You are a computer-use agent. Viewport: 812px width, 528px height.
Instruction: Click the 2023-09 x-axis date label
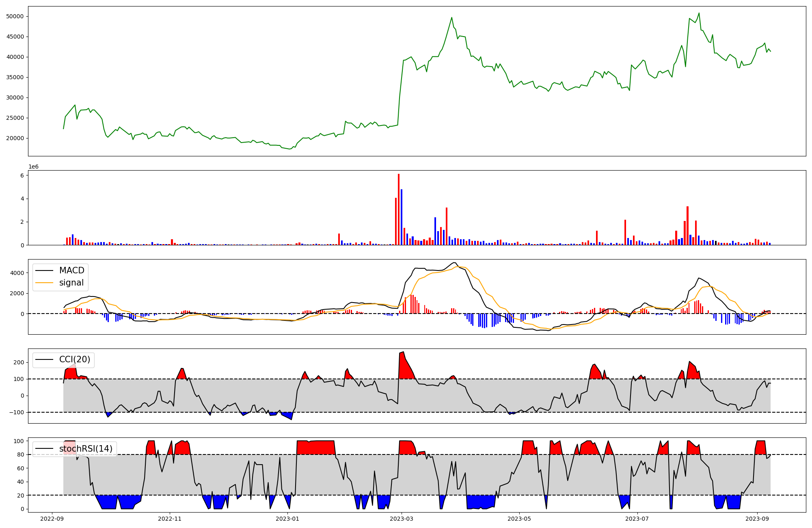(x=757, y=519)
